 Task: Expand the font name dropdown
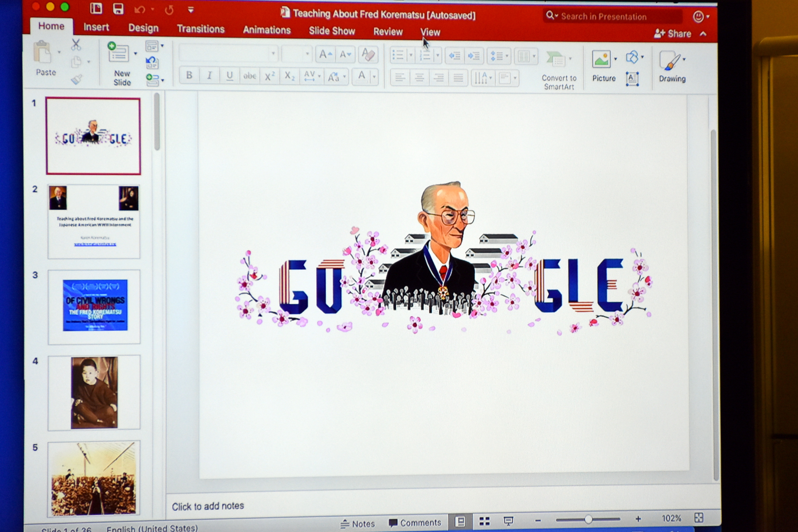[x=273, y=54]
